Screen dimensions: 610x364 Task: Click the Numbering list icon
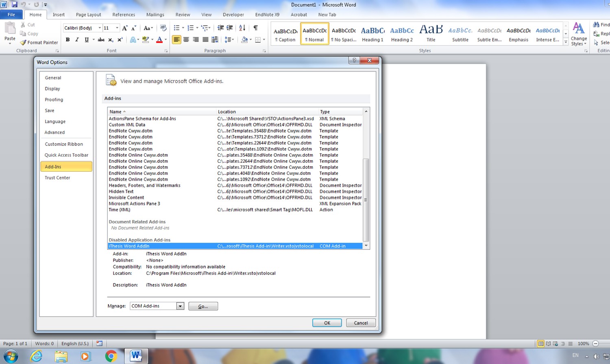pyautogui.click(x=190, y=28)
